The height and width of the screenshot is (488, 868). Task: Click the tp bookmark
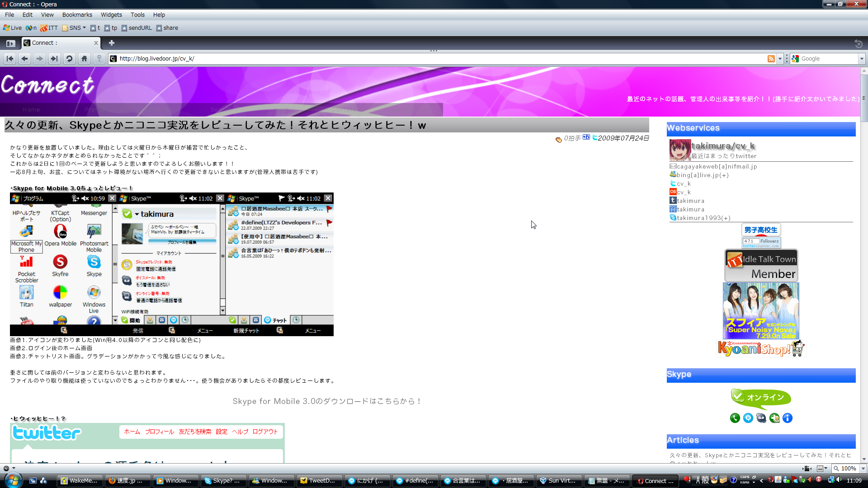click(111, 28)
